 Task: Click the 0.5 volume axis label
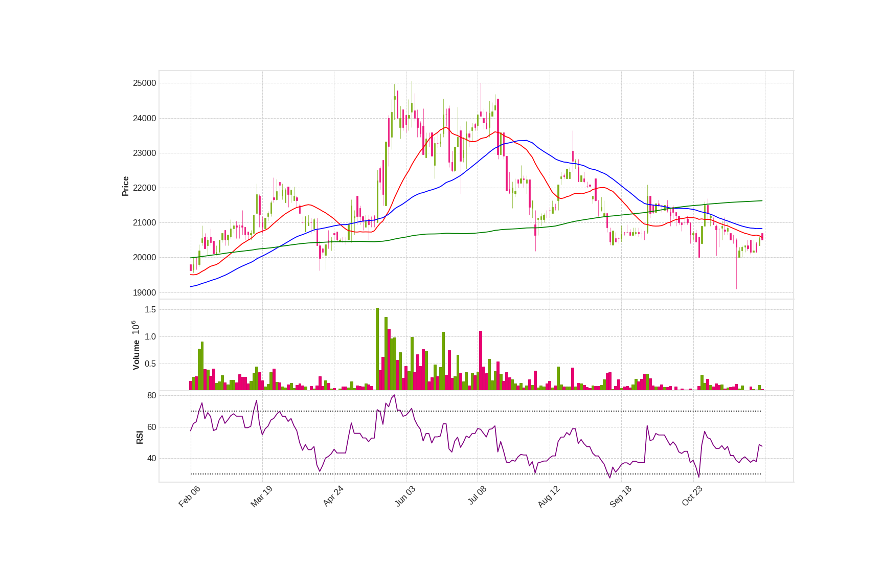[150, 364]
